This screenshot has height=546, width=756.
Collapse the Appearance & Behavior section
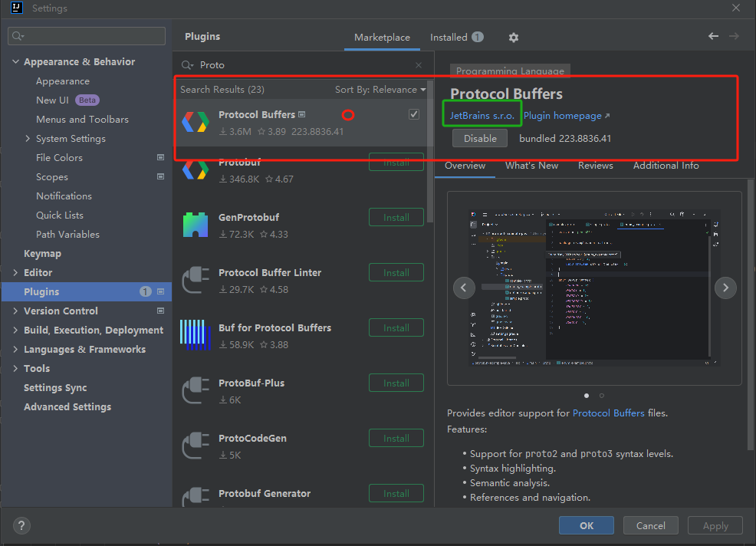[15, 61]
